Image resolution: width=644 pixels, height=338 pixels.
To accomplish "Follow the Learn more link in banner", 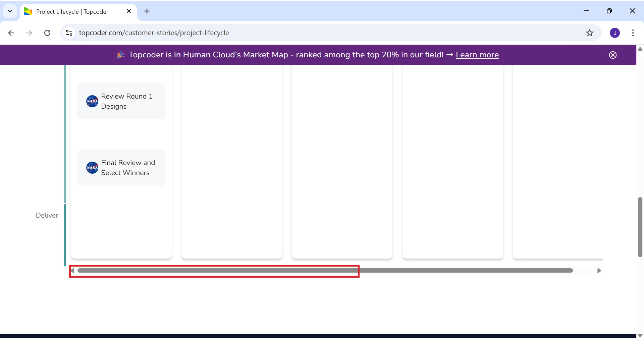I will tap(477, 55).
